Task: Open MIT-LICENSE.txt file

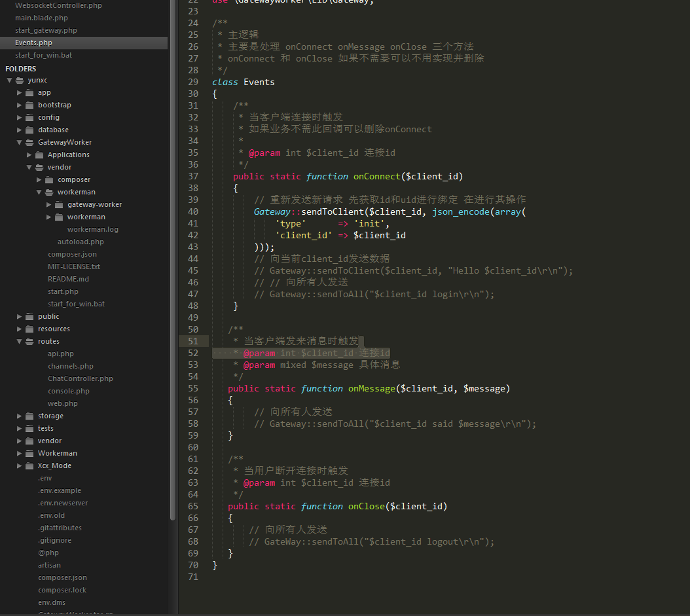Action: coord(74,266)
